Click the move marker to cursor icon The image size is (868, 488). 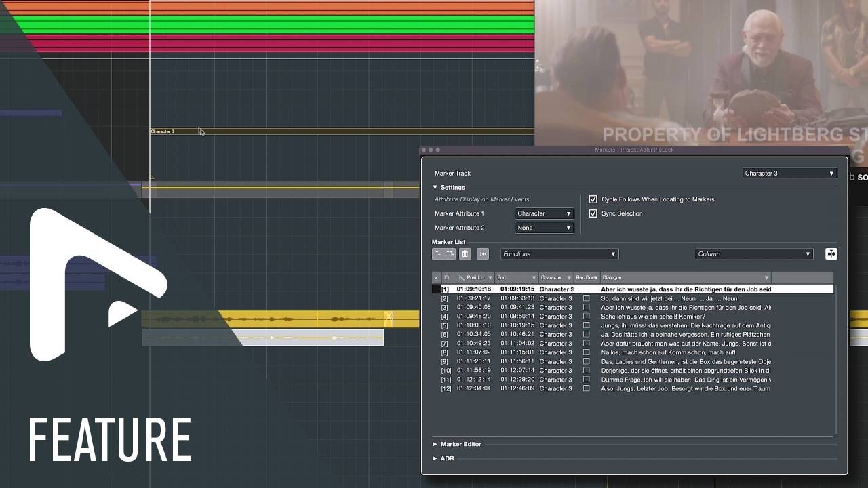click(x=483, y=253)
